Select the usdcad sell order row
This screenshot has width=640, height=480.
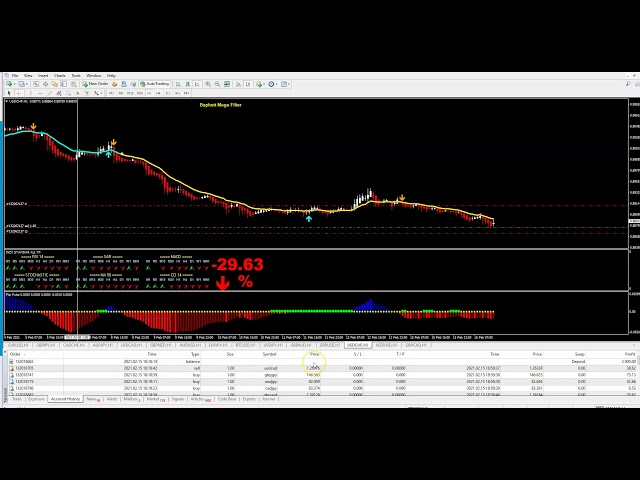(x=270, y=368)
